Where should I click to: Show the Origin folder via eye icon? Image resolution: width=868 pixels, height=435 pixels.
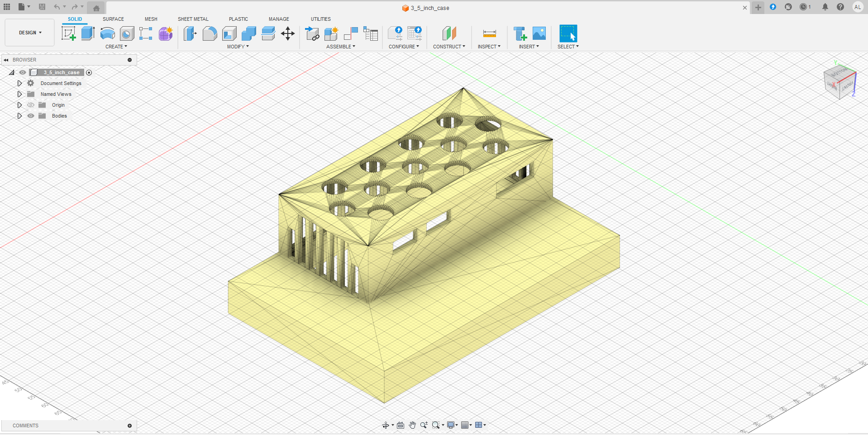[x=31, y=105]
